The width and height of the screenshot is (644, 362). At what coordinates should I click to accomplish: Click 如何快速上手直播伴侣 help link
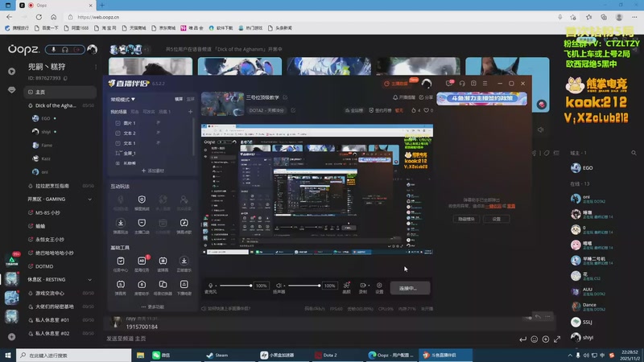tap(226, 309)
